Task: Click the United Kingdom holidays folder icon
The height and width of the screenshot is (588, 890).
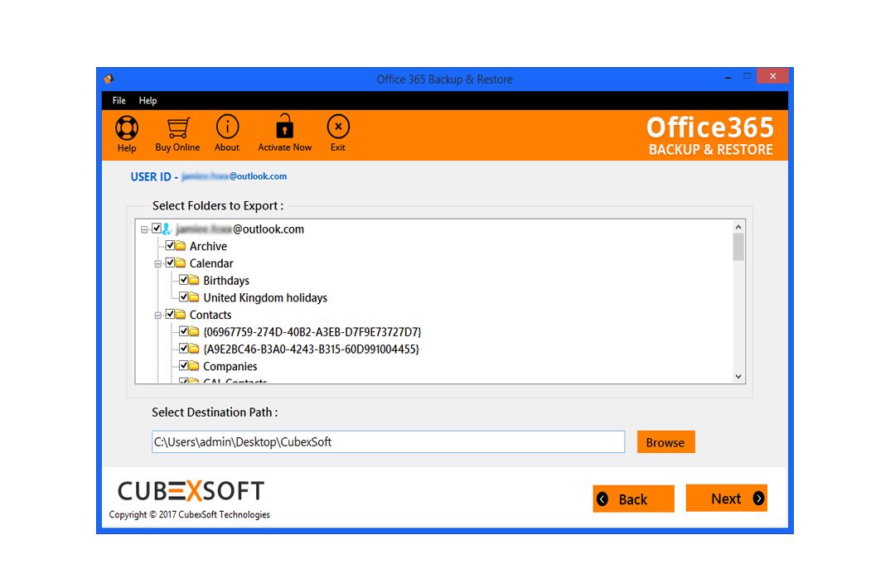Action: point(194,297)
